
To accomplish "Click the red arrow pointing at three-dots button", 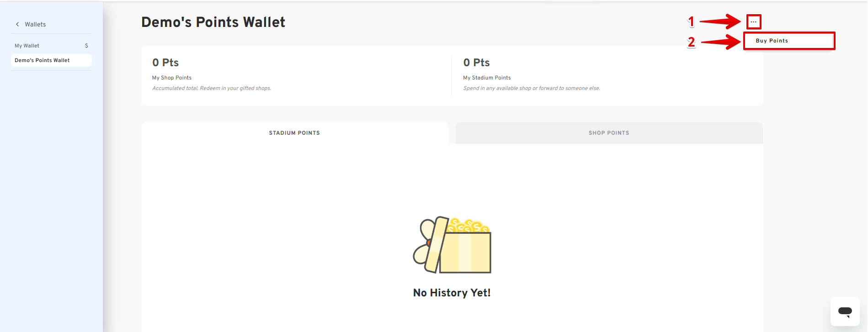I will (720, 21).
